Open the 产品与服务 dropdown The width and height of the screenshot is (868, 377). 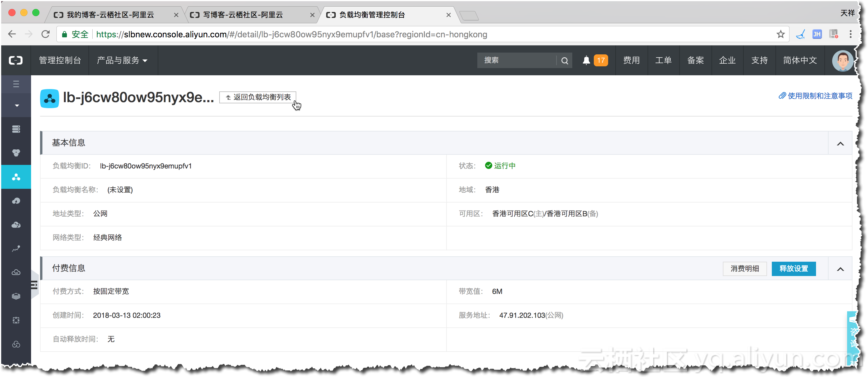122,60
